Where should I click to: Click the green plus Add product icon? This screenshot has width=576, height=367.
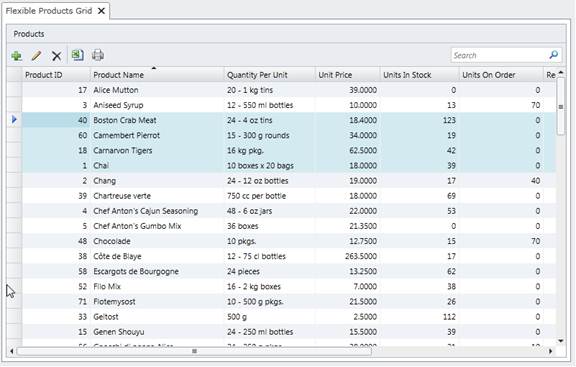[x=17, y=56]
